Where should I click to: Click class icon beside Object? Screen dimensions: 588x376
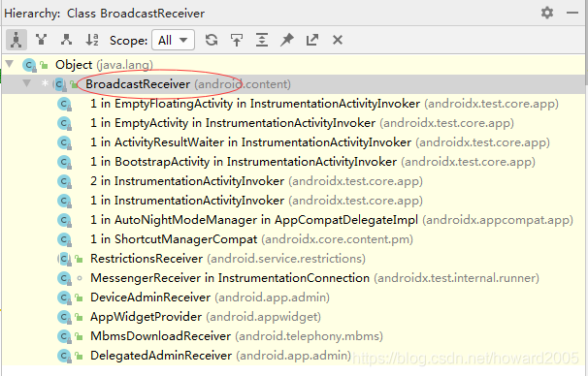coord(29,65)
